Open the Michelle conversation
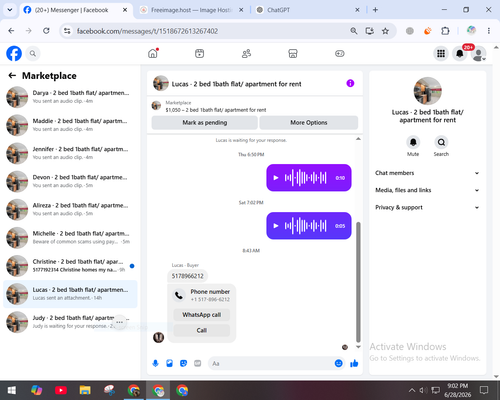 70,238
